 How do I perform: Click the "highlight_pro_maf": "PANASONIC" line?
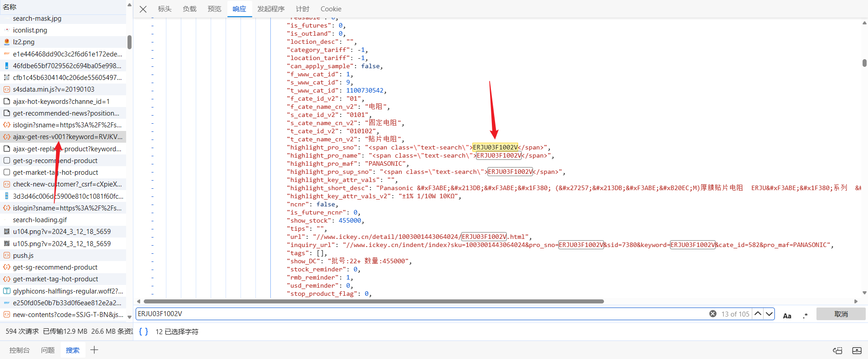[348, 164]
